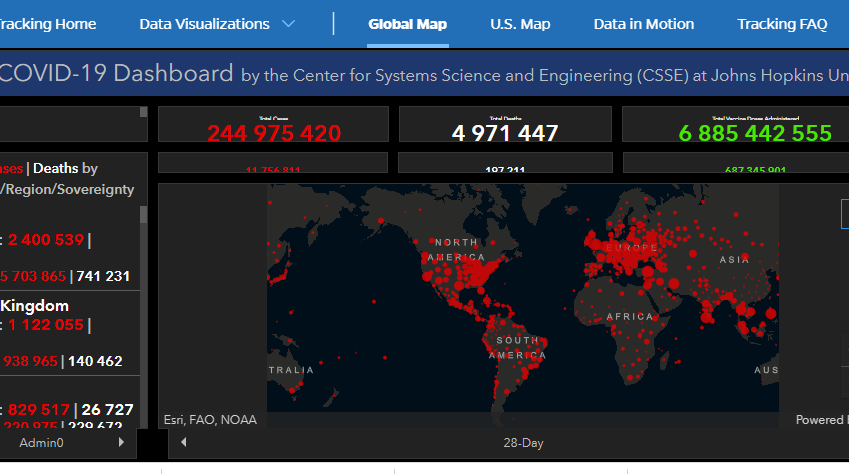This screenshot has height=474, width=849.
Task: Click the EUROPE map label
Action: [632, 248]
